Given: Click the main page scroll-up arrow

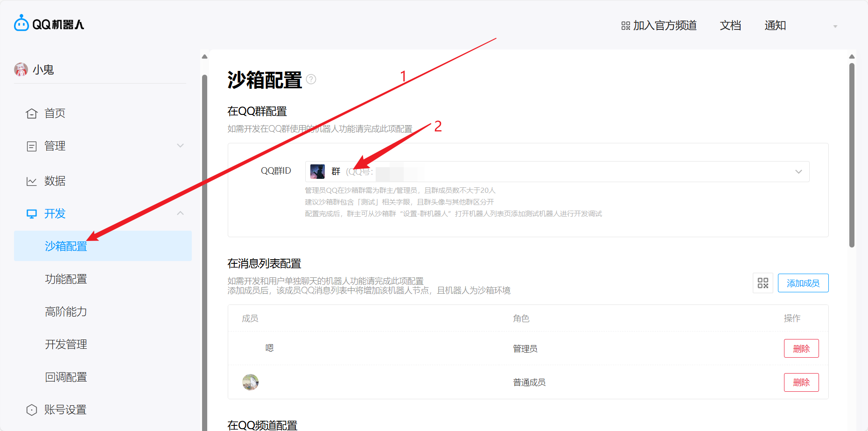Looking at the screenshot, I should [x=852, y=57].
